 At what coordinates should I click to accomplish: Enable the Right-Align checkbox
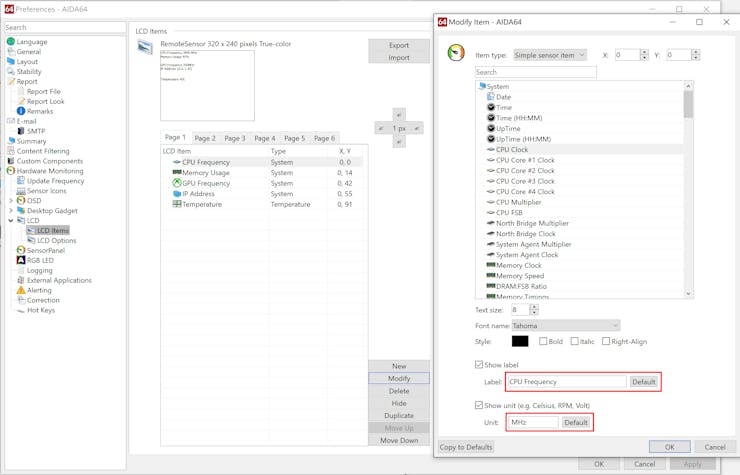pos(606,342)
